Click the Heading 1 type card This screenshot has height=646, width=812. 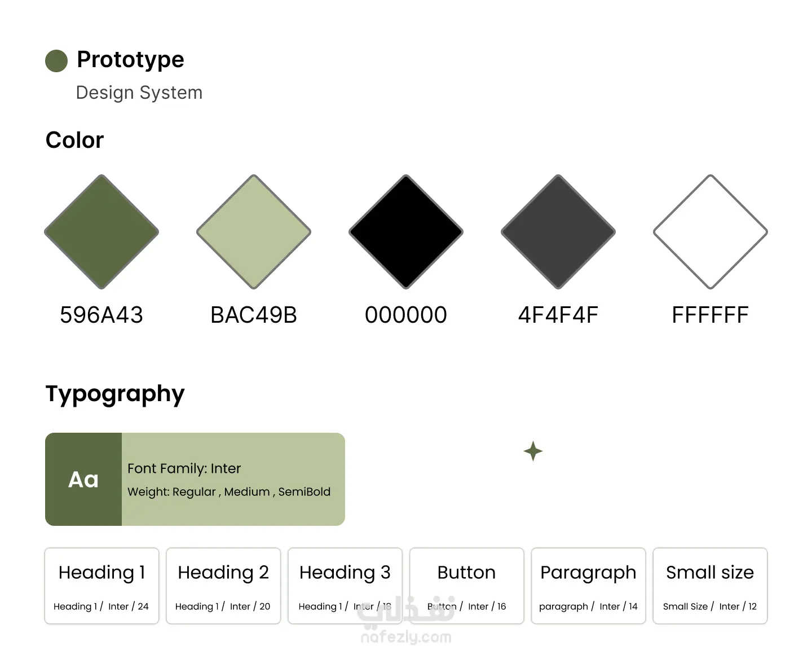(101, 586)
